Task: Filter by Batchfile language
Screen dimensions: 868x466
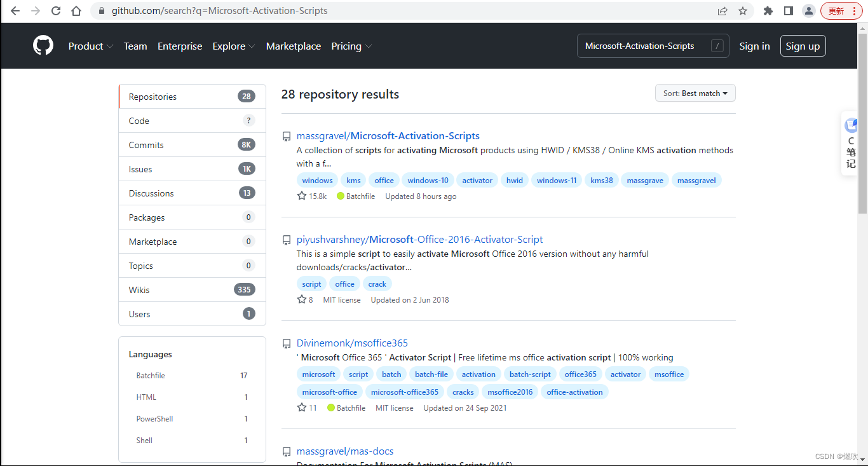Action: point(192,376)
